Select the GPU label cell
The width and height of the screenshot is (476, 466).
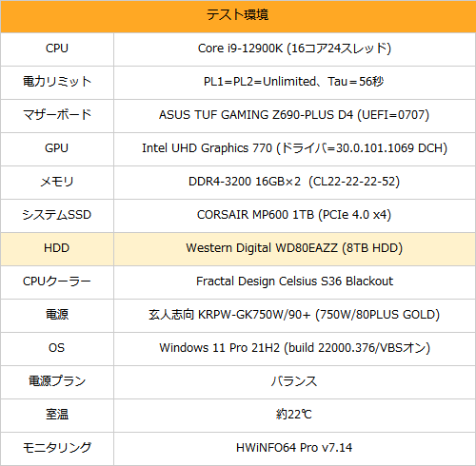(57, 149)
